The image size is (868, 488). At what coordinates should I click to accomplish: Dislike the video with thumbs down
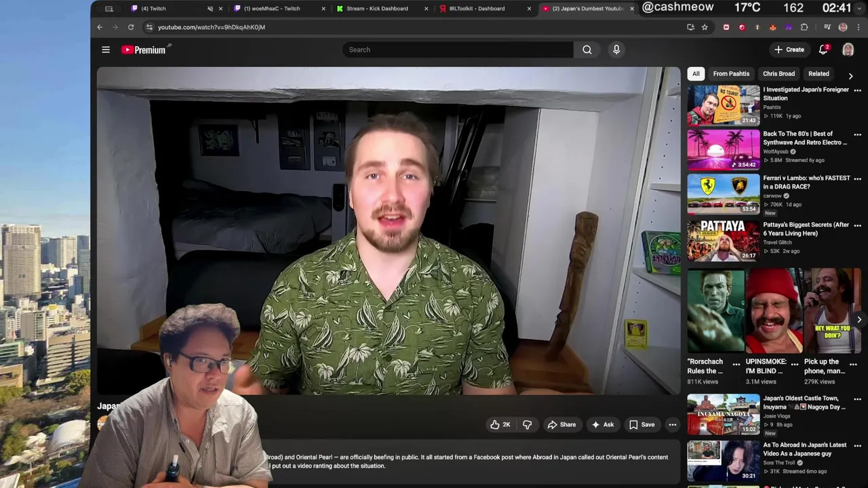pyautogui.click(x=527, y=425)
